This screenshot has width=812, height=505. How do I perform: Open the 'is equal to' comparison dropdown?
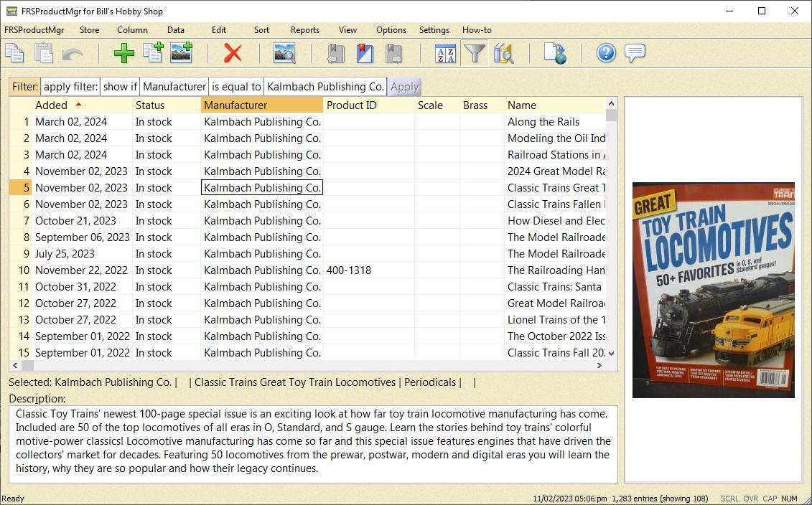pyautogui.click(x=236, y=86)
